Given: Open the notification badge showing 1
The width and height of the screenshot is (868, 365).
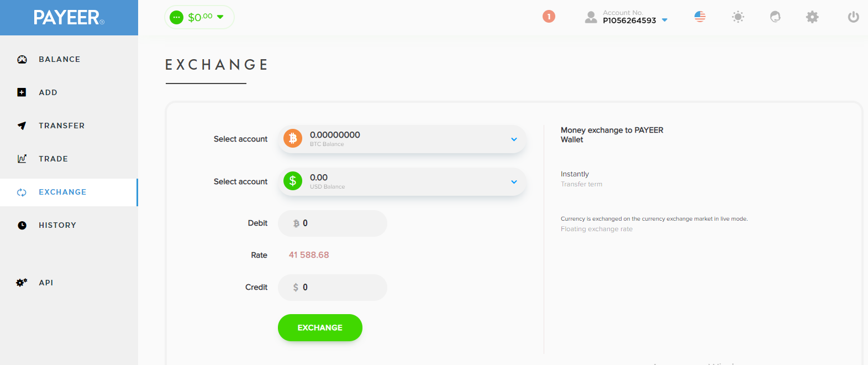Looking at the screenshot, I should pyautogui.click(x=549, y=17).
